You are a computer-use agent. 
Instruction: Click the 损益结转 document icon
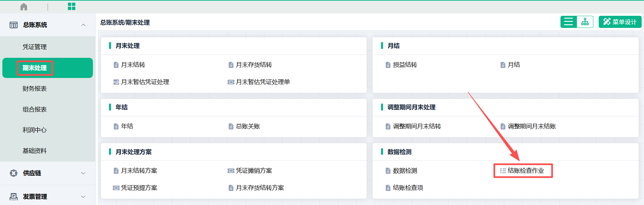click(x=388, y=65)
